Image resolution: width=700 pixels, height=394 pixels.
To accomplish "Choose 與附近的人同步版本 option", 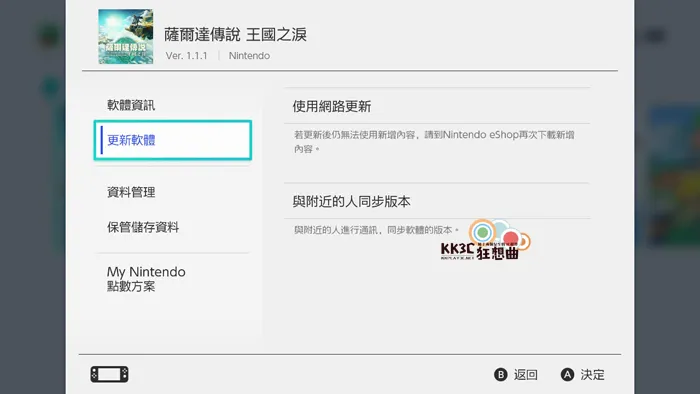I will point(437,201).
